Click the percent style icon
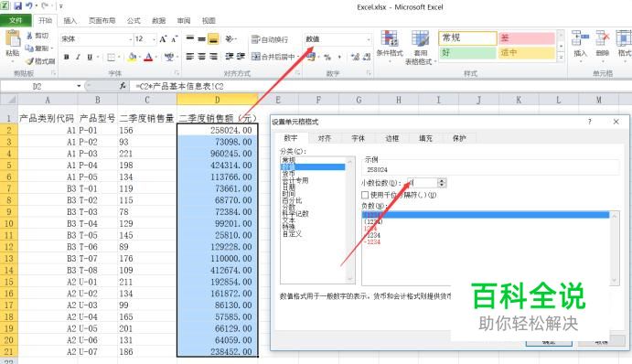Screen dimensions: 632x364 click(x=327, y=58)
